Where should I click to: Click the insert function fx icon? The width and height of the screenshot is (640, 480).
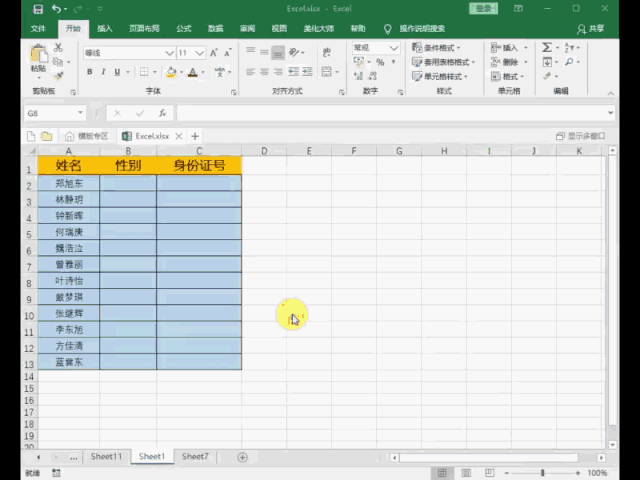click(162, 113)
